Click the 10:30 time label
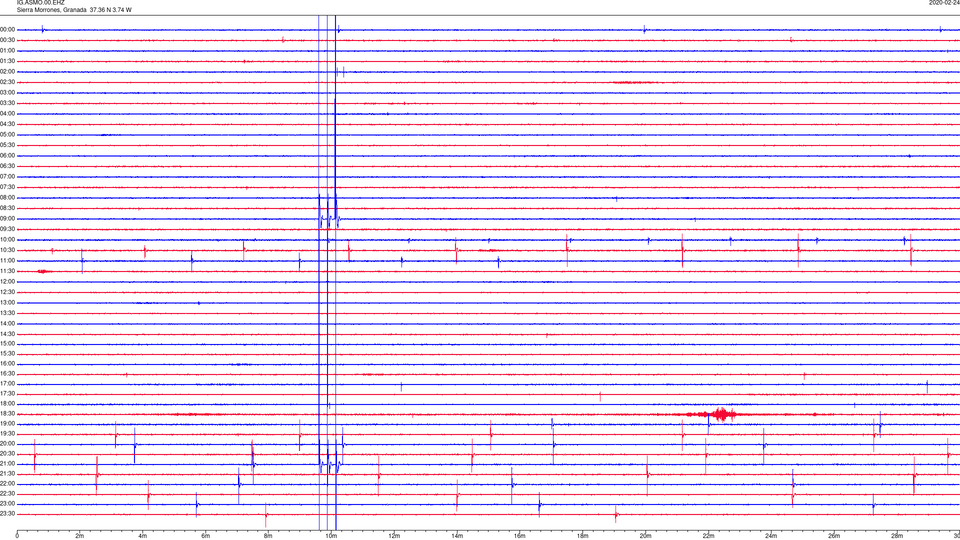 click(8, 250)
